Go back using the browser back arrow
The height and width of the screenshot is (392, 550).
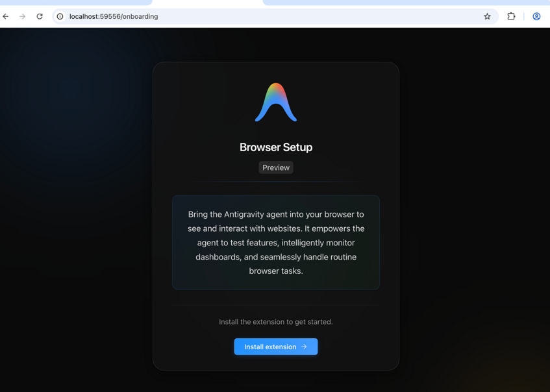[6, 16]
